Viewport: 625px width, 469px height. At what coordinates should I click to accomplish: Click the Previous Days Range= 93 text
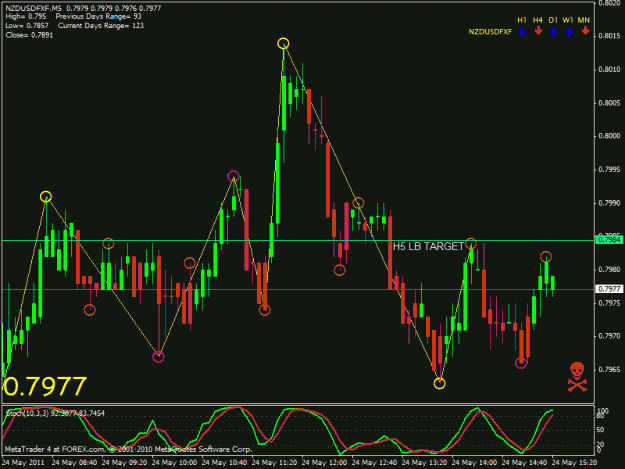pos(98,17)
